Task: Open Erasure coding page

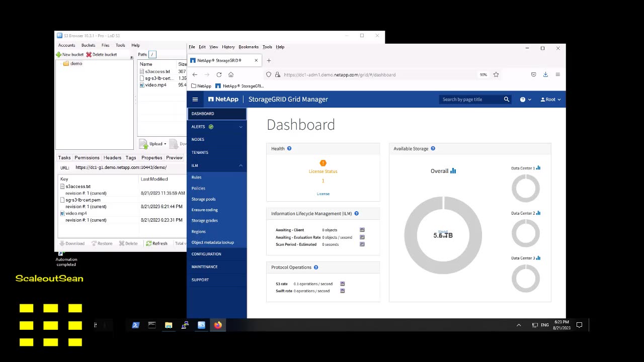Action: click(x=204, y=210)
